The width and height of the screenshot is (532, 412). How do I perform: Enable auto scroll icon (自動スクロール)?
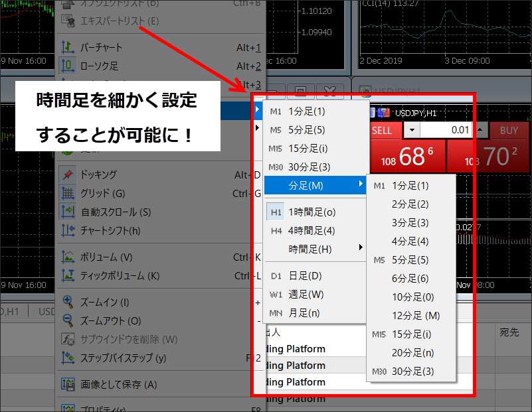tap(68, 212)
